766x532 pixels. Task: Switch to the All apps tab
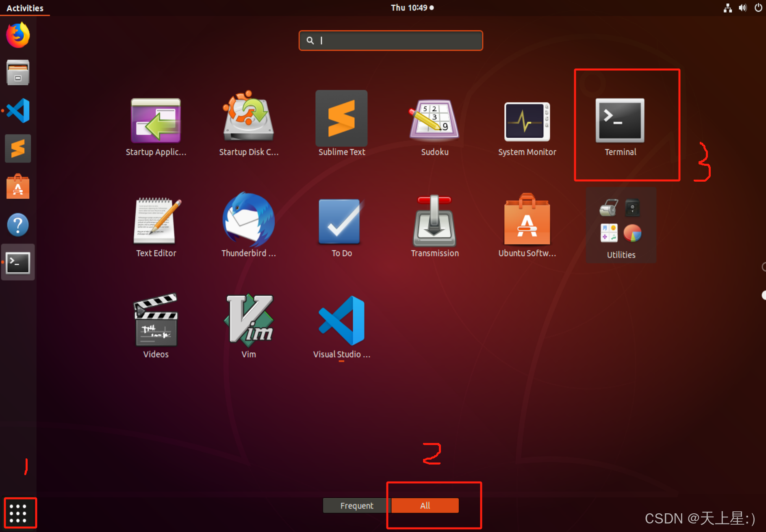pos(425,506)
